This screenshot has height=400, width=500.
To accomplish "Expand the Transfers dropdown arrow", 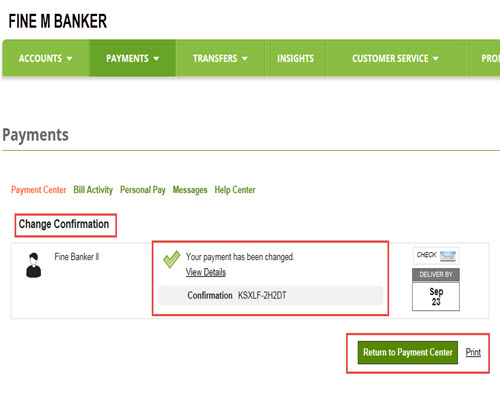I will coord(245,59).
